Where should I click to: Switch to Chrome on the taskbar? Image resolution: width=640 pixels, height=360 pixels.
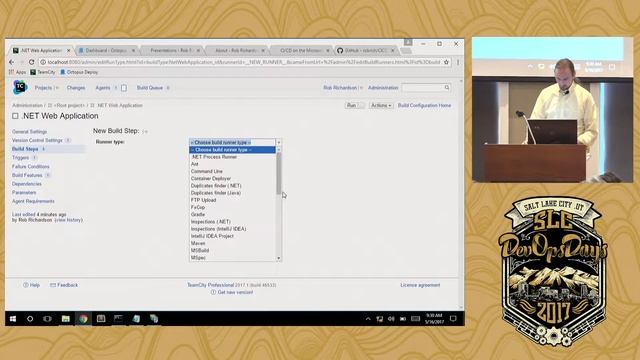[x=83, y=319]
